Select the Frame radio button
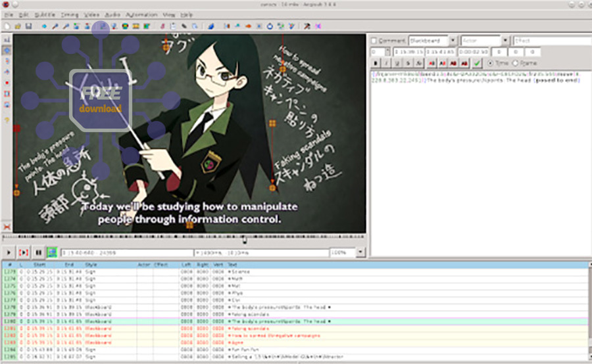Viewport: 592px width, 364px height. click(x=515, y=63)
